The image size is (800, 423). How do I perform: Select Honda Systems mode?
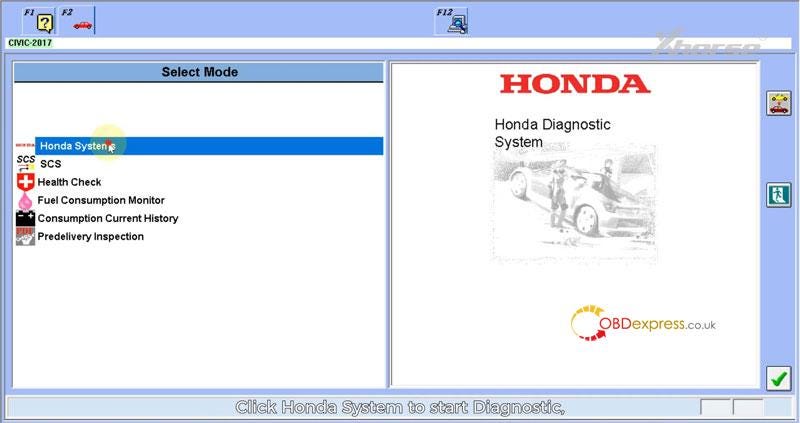(x=209, y=146)
